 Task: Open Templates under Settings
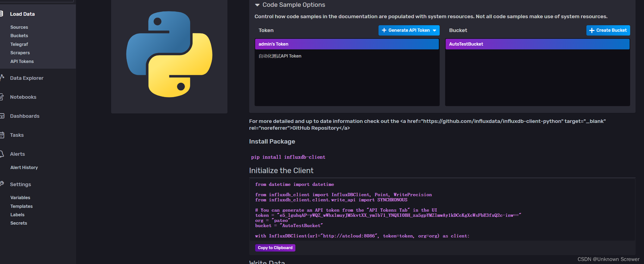21,206
